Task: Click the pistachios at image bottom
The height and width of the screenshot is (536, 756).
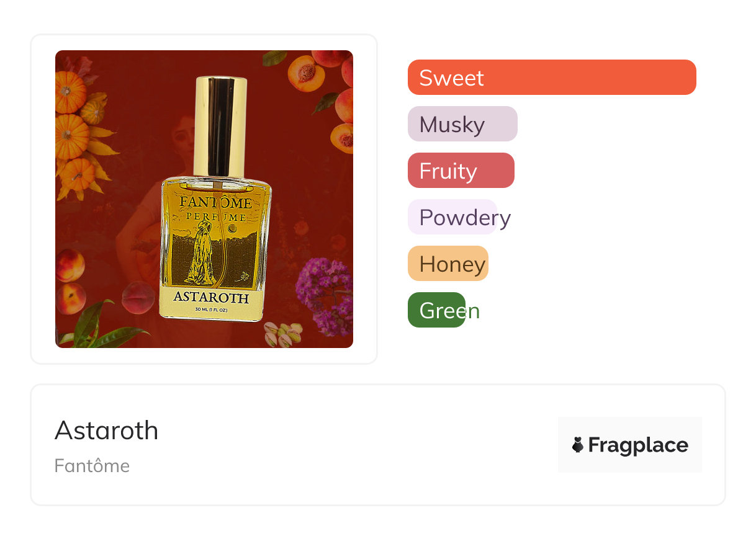Action: point(282,334)
